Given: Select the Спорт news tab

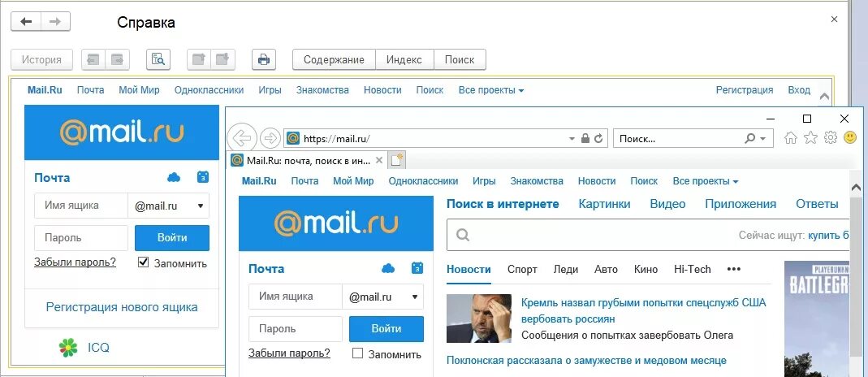Looking at the screenshot, I should [522, 270].
